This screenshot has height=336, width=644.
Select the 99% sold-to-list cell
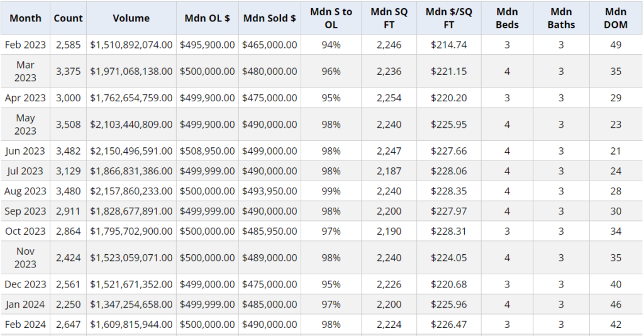tap(331, 191)
